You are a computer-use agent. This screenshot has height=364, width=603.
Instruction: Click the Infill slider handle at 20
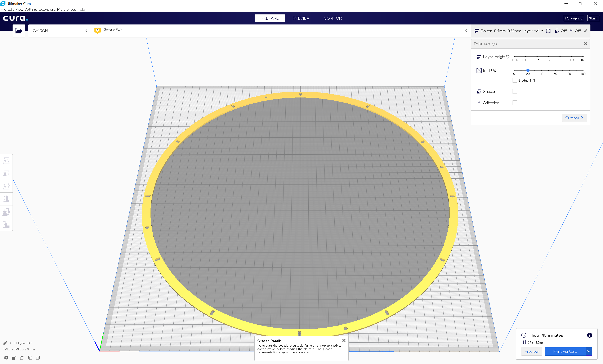point(528,70)
